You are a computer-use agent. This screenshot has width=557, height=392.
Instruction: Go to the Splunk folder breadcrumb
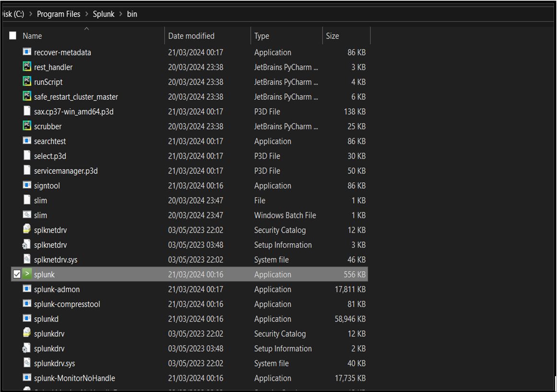pos(104,14)
